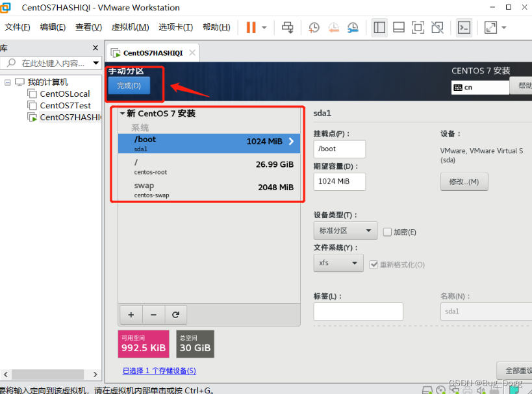This screenshot has width=532, height=394.
Task: Switch to the CentOS7HASHIQI tab
Action: [153, 53]
